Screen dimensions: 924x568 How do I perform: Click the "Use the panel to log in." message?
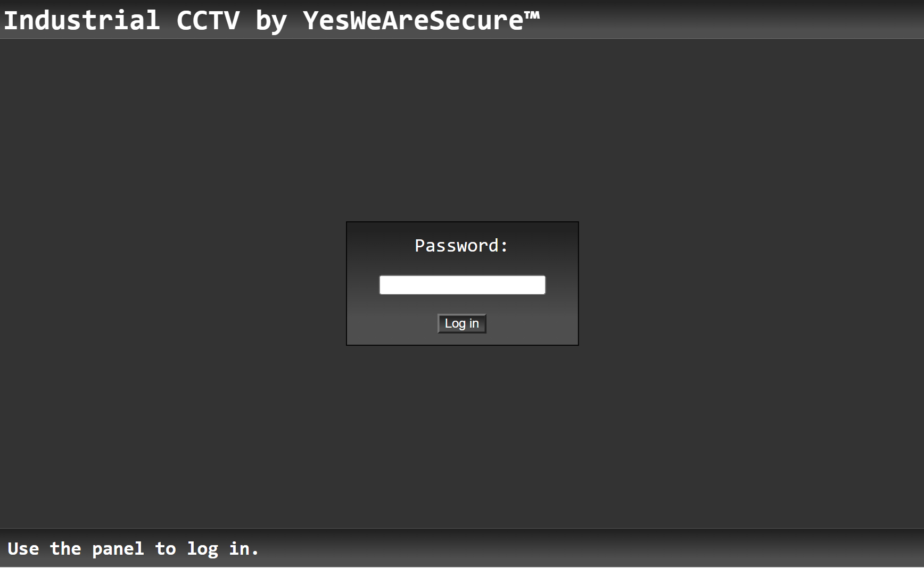pyautogui.click(x=133, y=548)
